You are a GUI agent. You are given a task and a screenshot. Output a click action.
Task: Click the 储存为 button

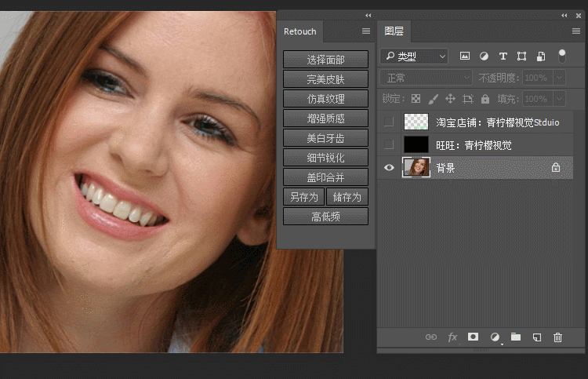(x=347, y=197)
